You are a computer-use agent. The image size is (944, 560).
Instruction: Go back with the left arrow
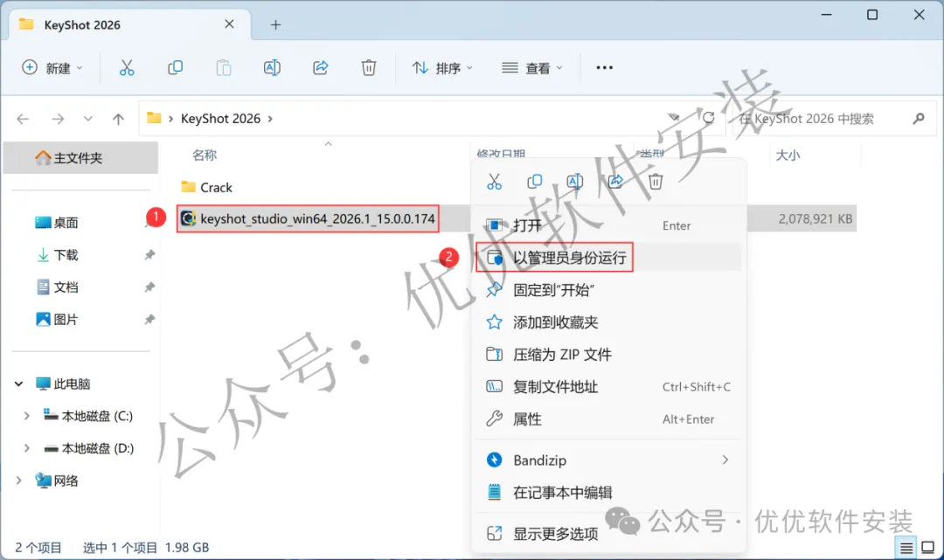(23, 119)
